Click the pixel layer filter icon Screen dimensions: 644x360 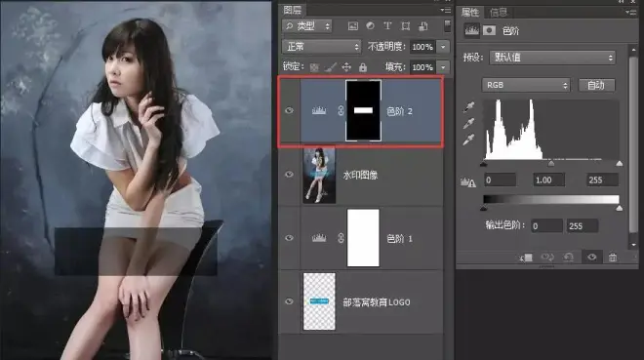352,26
